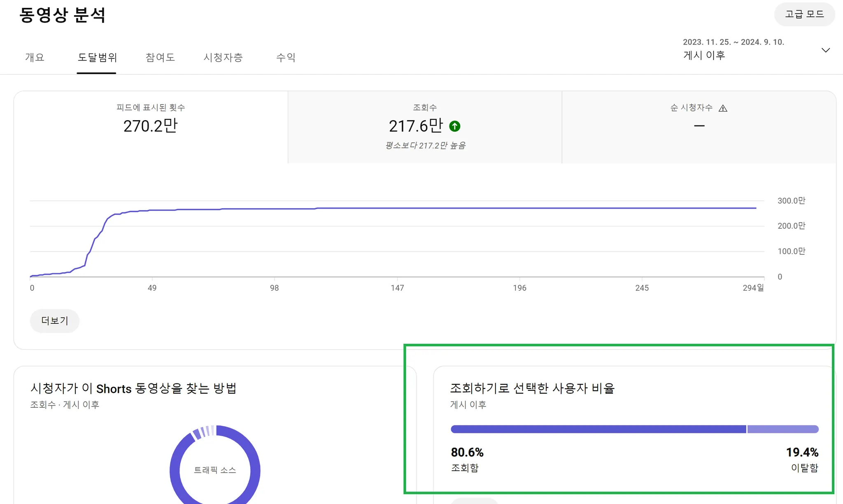Click the dark purple 조회함 bar segment
The height and width of the screenshot is (504, 843).
(x=598, y=429)
